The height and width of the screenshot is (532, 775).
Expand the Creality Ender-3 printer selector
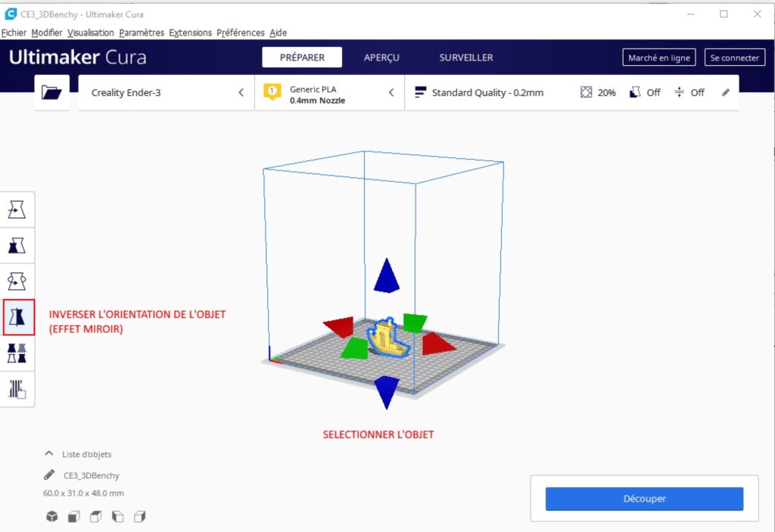[167, 92]
